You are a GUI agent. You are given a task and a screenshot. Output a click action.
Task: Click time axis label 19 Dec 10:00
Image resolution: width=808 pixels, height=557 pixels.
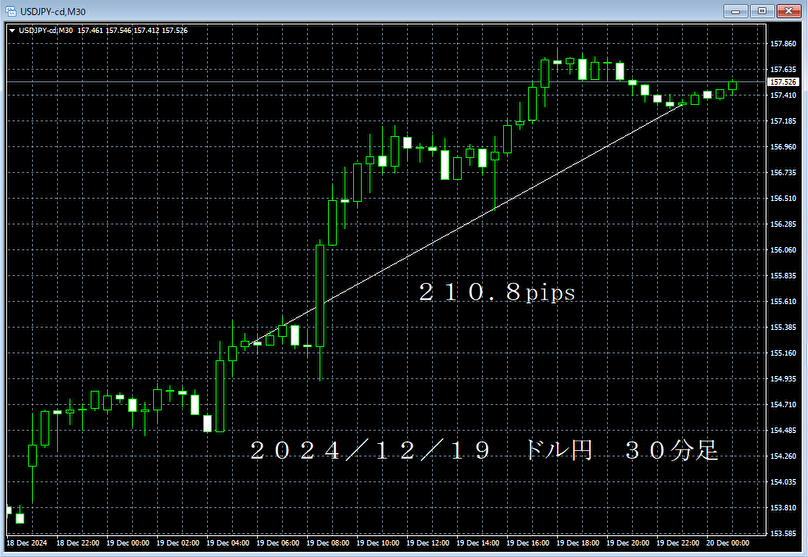378,543
